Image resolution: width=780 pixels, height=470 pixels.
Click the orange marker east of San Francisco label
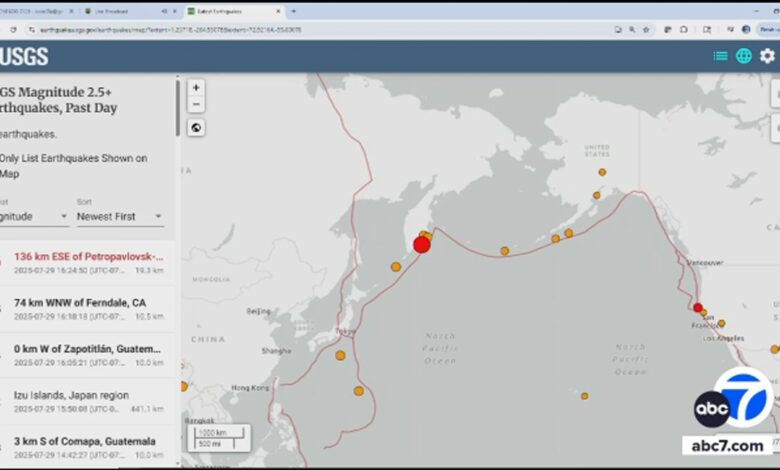pyautogui.click(x=721, y=323)
